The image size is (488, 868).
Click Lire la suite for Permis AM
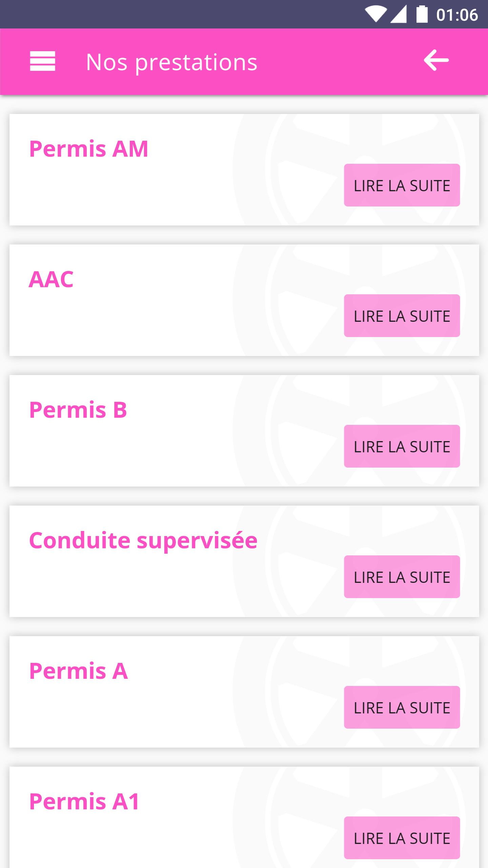402,185
